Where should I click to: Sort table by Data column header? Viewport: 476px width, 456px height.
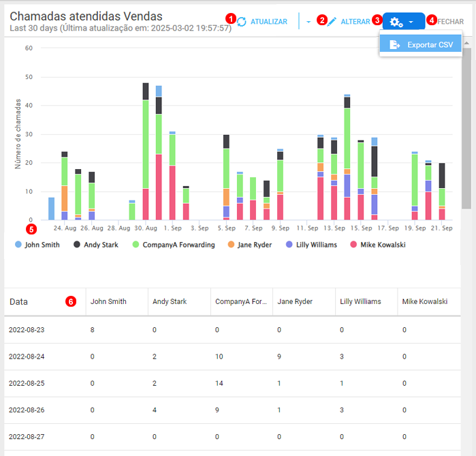[x=19, y=301]
